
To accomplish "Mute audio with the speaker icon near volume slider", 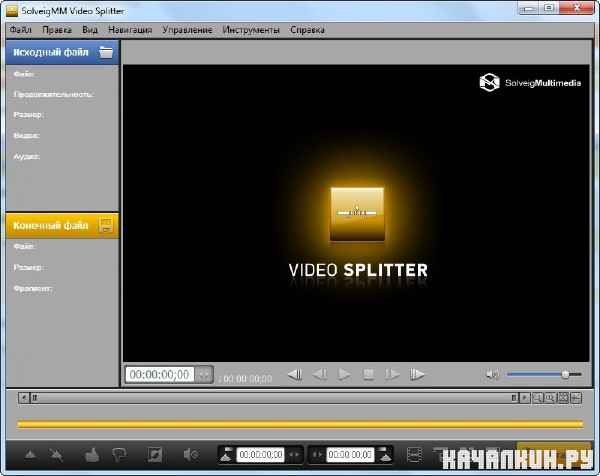I will tap(492, 374).
